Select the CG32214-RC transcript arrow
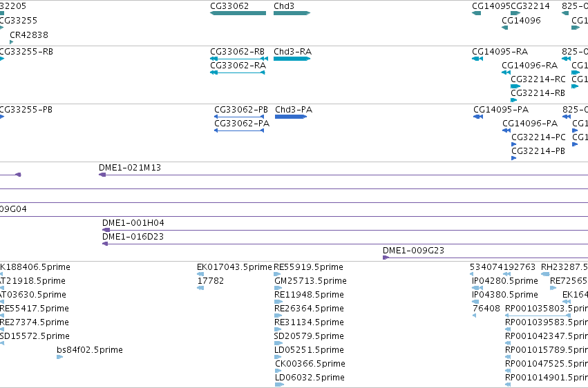The image size is (588, 388). coord(515,86)
